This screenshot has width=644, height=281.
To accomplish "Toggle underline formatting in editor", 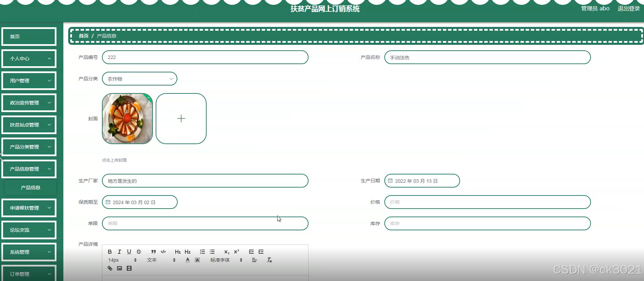I will click(x=129, y=252).
